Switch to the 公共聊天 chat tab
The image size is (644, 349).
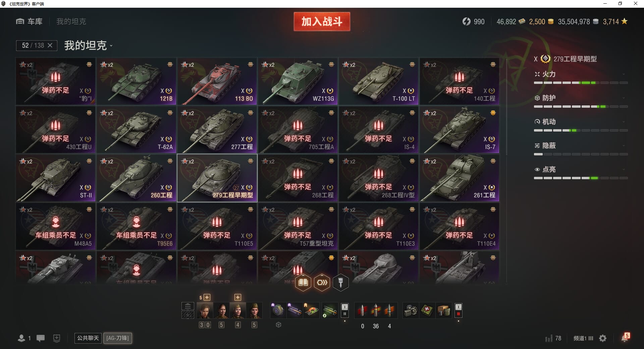coord(88,338)
